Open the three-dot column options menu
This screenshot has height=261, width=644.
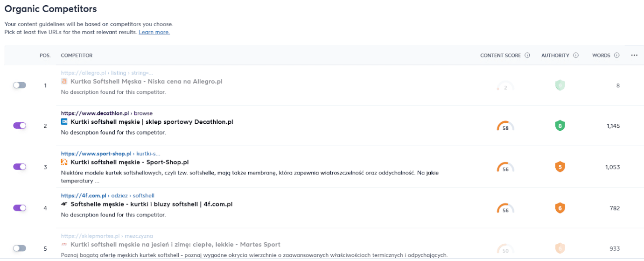pyautogui.click(x=634, y=56)
